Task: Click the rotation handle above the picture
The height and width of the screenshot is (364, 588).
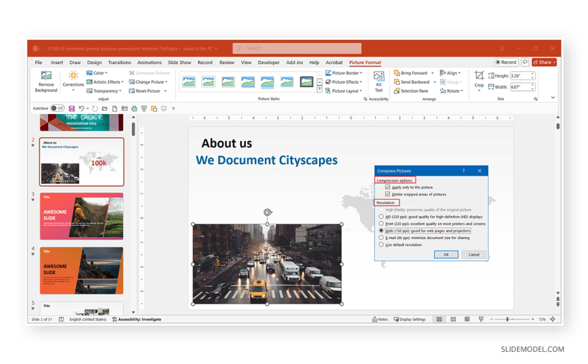Action: [268, 213]
